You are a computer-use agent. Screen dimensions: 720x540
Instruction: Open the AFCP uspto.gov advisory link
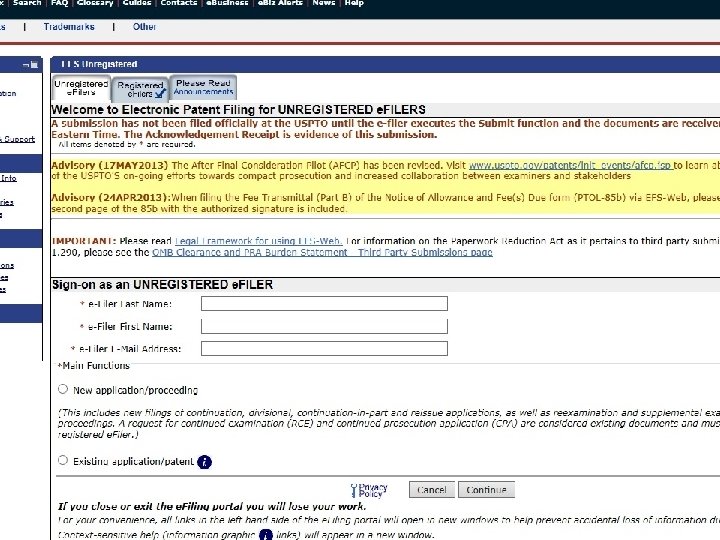571,165
